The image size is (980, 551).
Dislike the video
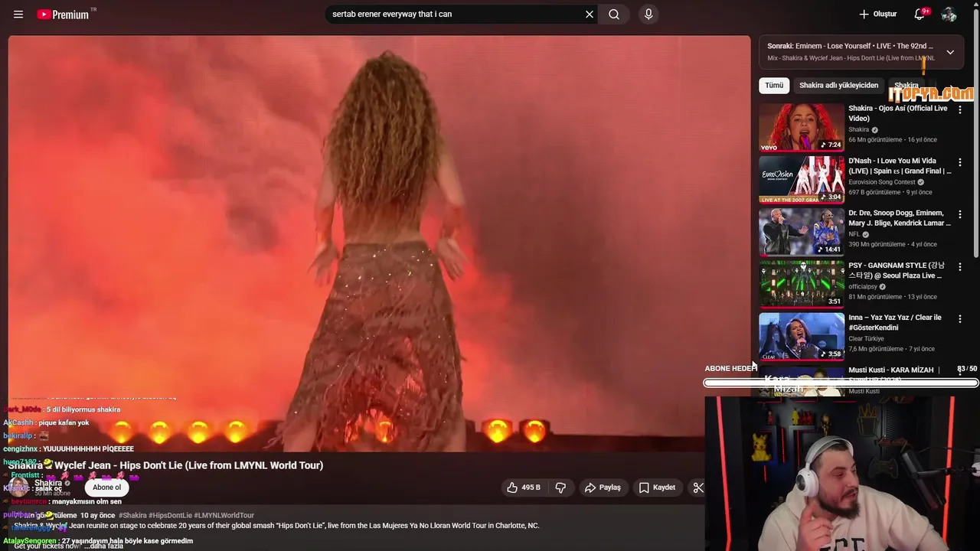(560, 487)
